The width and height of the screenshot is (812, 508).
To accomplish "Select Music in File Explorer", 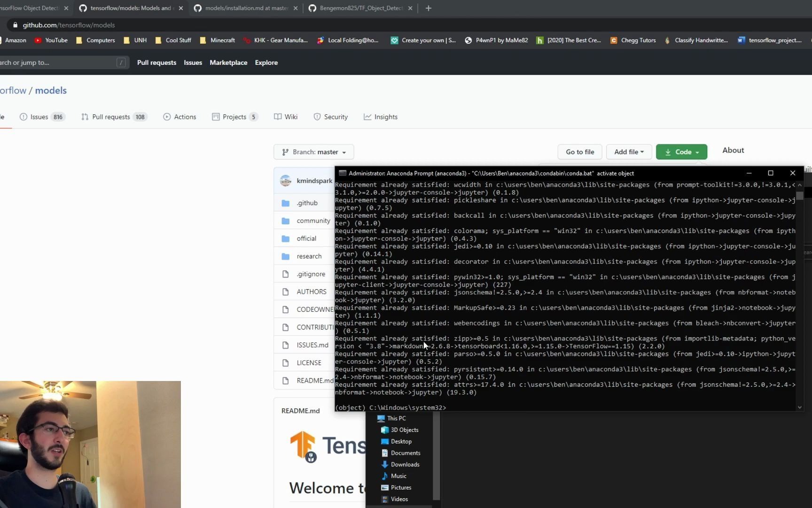I will pos(394,476).
